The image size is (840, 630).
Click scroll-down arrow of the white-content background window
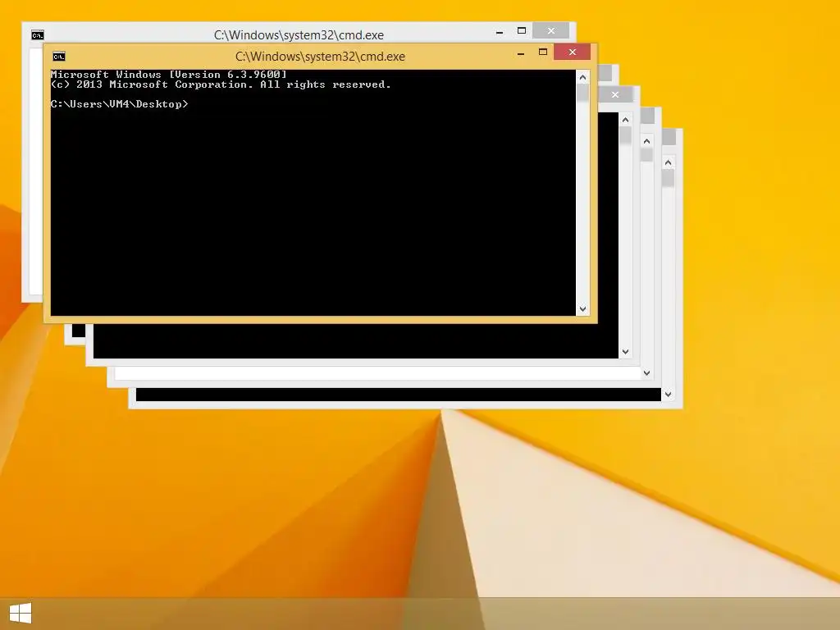(646, 373)
